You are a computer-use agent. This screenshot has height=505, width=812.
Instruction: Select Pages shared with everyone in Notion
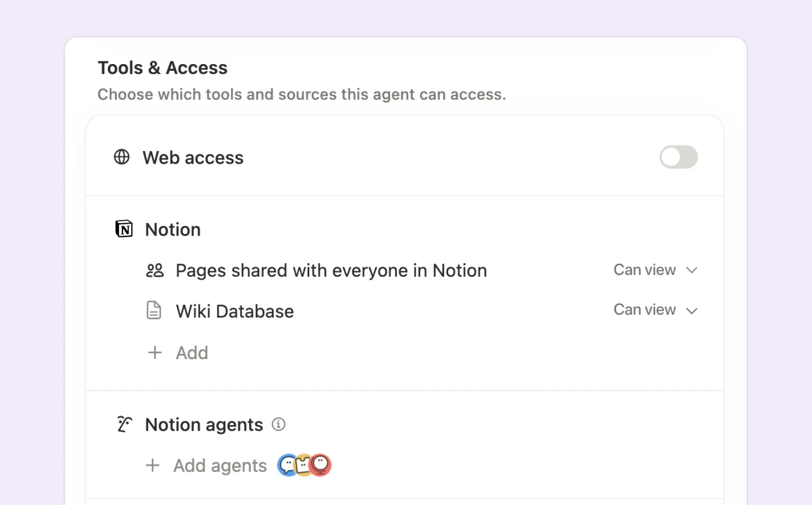331,270
